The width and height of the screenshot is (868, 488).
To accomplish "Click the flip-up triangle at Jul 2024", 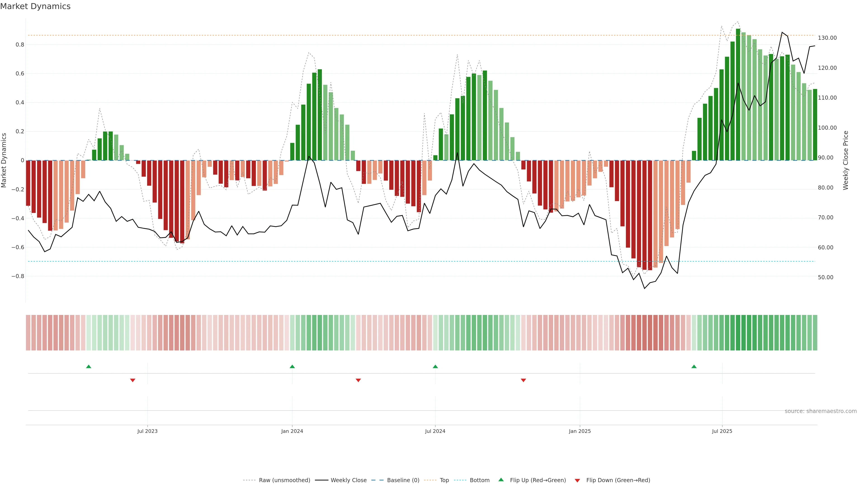I will 435,366.
